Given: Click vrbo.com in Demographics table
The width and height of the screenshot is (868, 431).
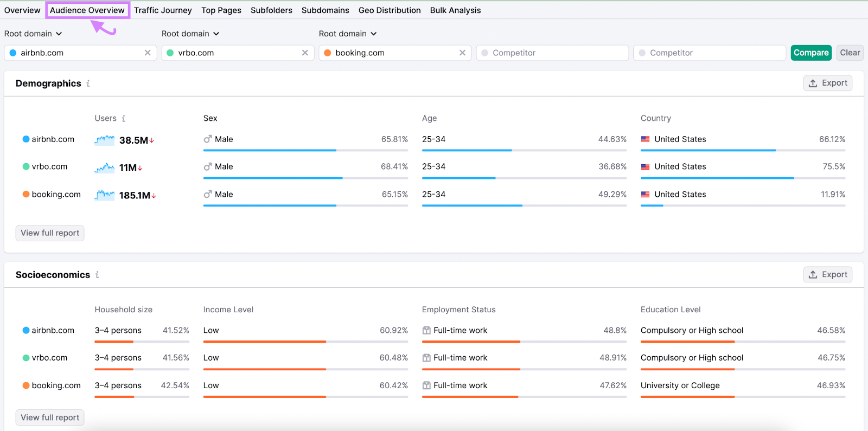Looking at the screenshot, I should (49, 166).
